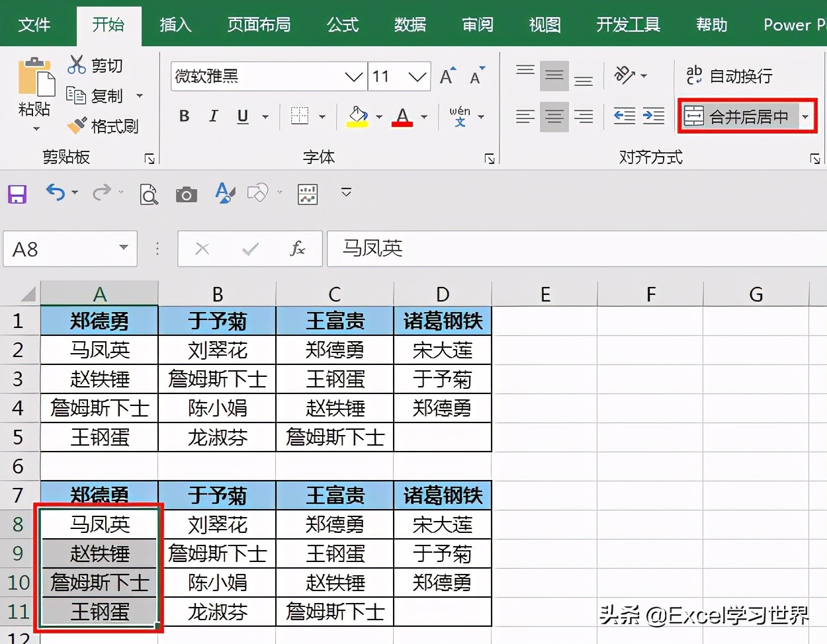Increase font size with large A
The height and width of the screenshot is (644, 827).
(448, 76)
